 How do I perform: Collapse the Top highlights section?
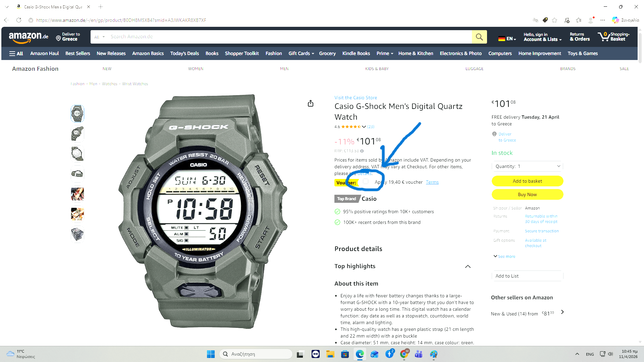coord(468,266)
